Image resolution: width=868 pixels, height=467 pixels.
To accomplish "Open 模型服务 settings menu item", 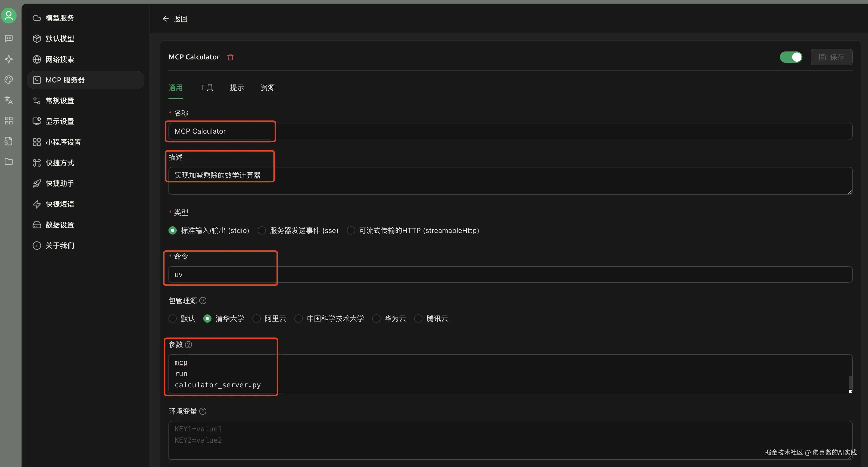I will [60, 18].
